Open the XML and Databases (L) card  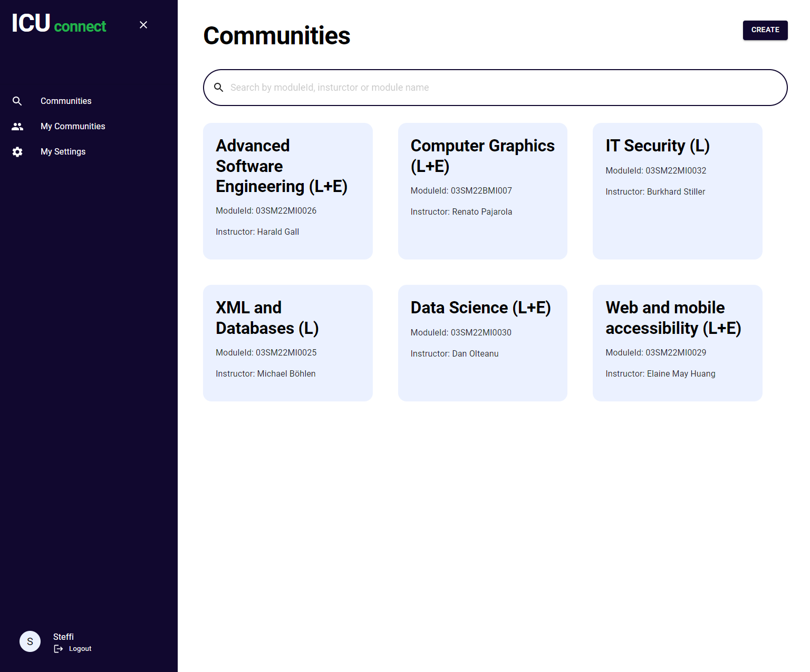pyautogui.click(x=288, y=343)
